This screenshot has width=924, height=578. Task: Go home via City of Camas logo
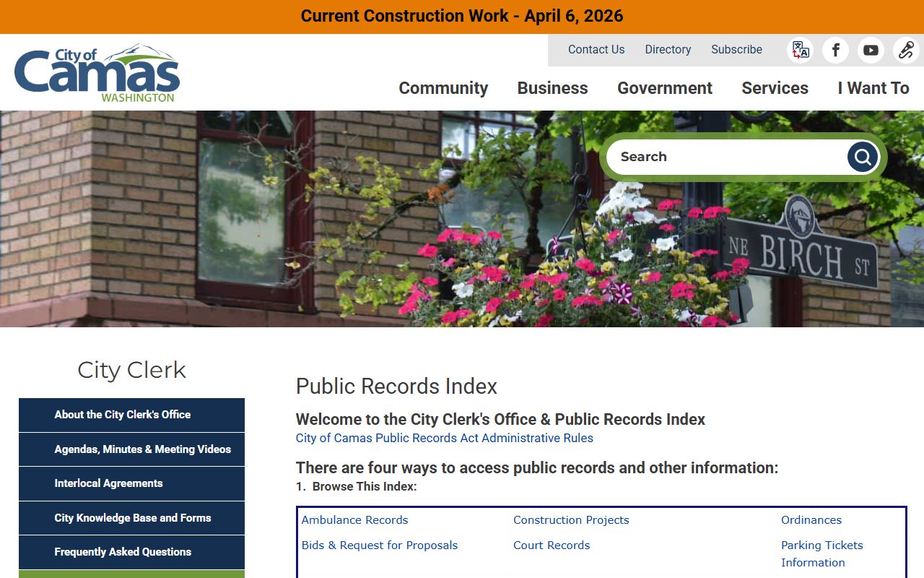[97, 72]
